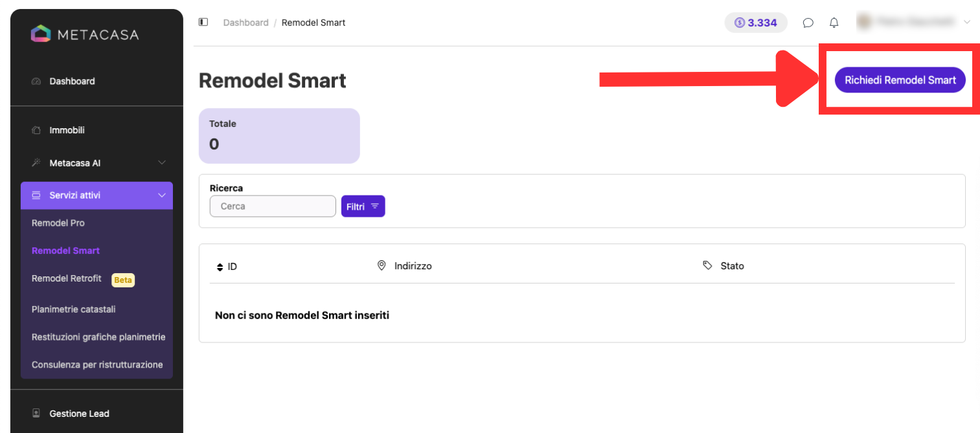Open the Filtri filter options
980x433 pixels.
363,206
